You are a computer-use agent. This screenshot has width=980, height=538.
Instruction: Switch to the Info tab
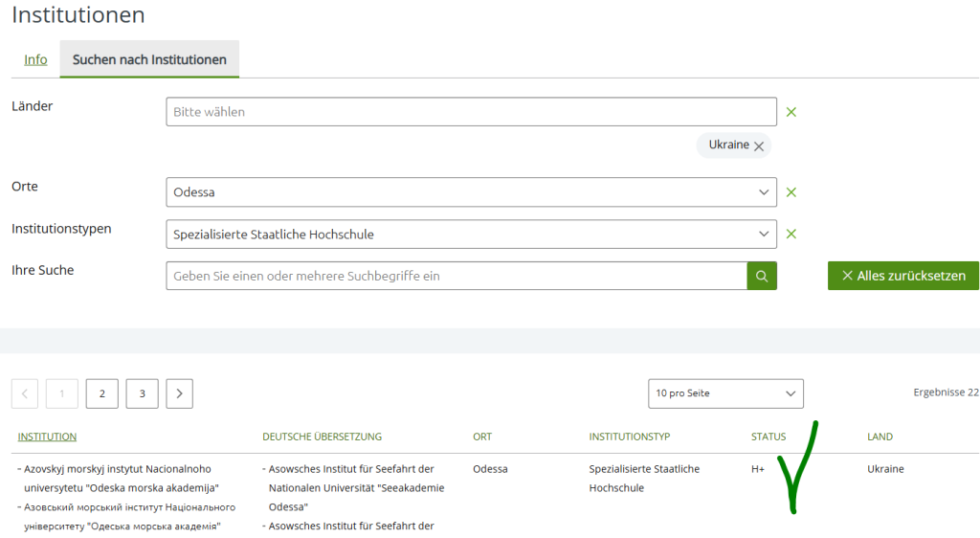[x=35, y=59]
